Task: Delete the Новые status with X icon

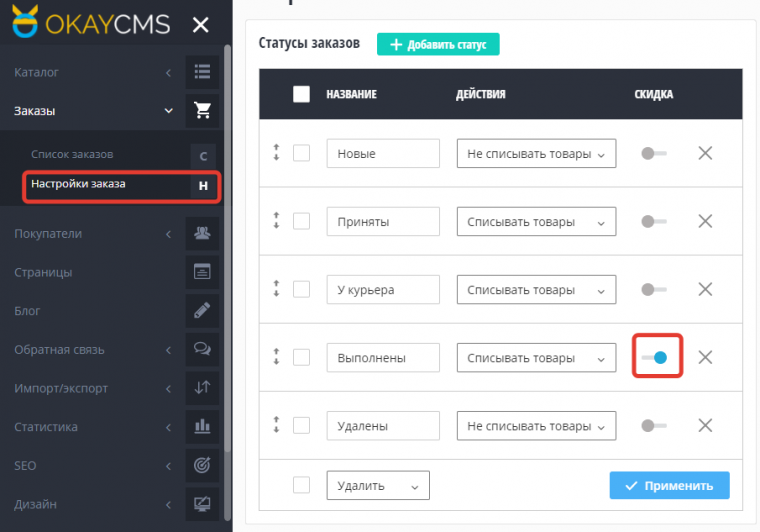Action: click(x=705, y=153)
